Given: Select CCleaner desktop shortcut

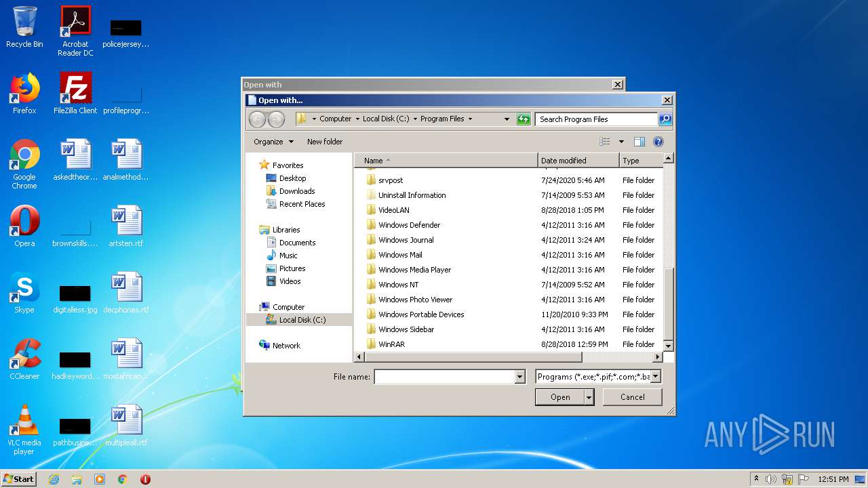Looking at the screenshot, I should pyautogui.click(x=24, y=359).
